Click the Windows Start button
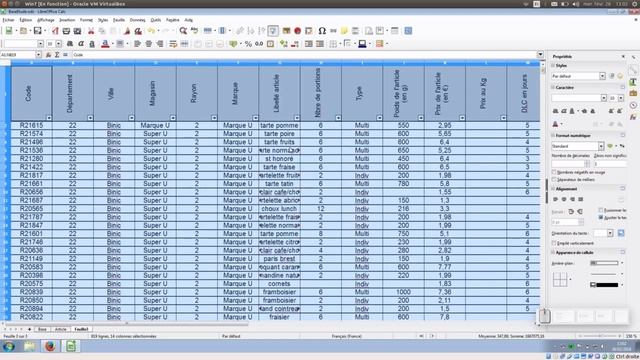This screenshot has height=360, width=640. tap(8, 347)
